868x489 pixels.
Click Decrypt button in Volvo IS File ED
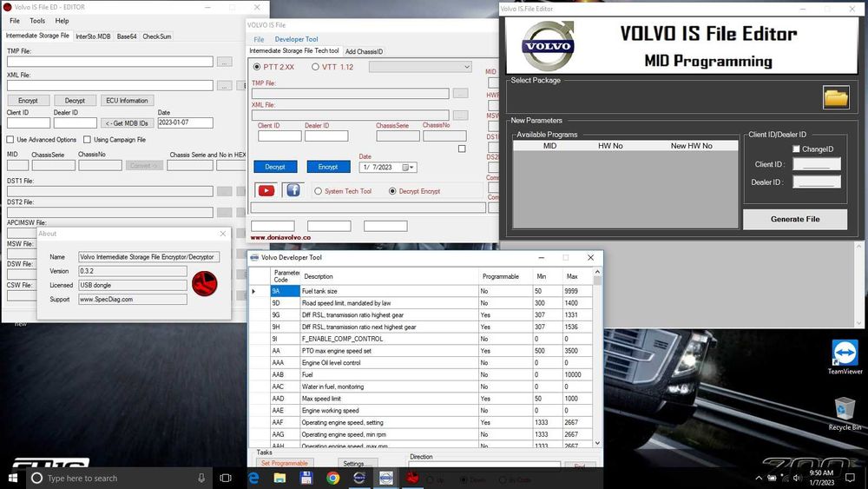pos(75,100)
